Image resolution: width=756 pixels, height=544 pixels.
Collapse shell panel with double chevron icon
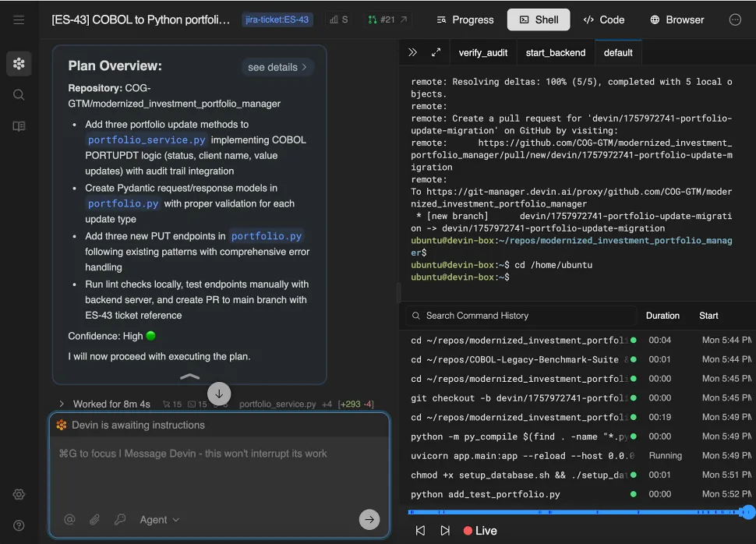click(412, 52)
